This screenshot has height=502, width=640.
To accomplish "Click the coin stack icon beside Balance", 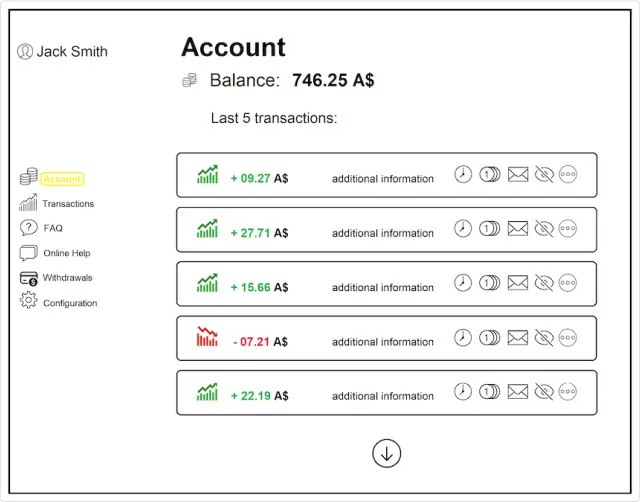I will pyautogui.click(x=189, y=80).
